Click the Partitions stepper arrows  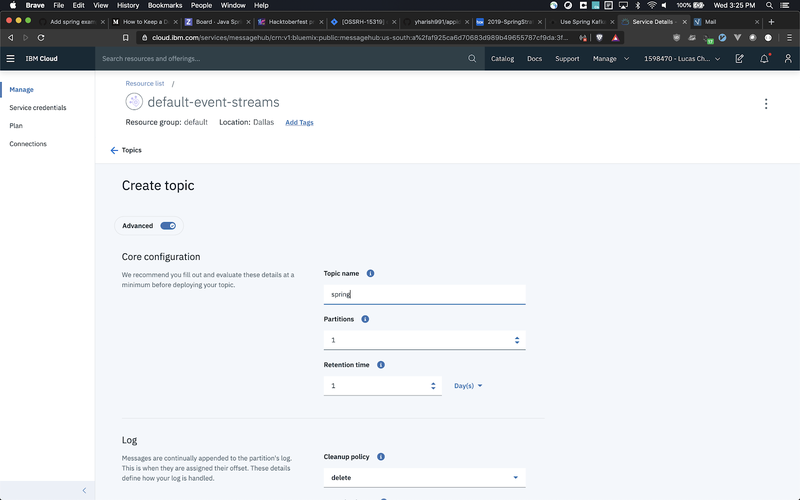tap(517, 340)
